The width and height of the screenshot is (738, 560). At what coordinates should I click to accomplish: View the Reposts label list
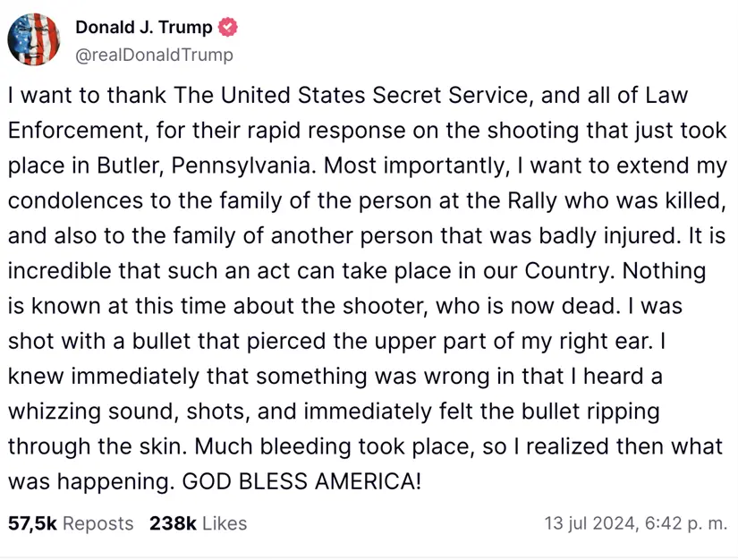point(98,523)
